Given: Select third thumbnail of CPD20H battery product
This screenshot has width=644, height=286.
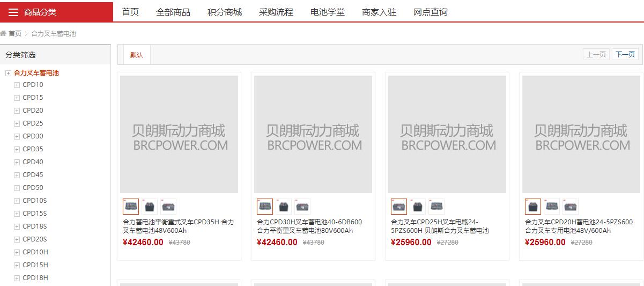Looking at the screenshot, I should [x=571, y=207].
